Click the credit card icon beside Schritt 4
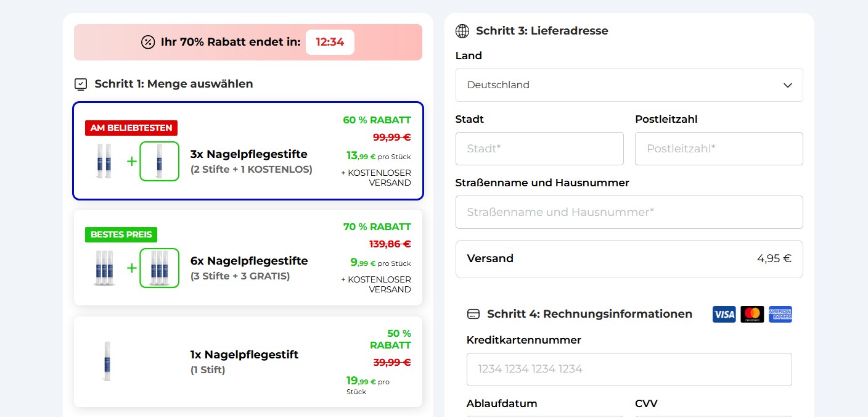This screenshot has height=417, width=868. click(x=473, y=314)
